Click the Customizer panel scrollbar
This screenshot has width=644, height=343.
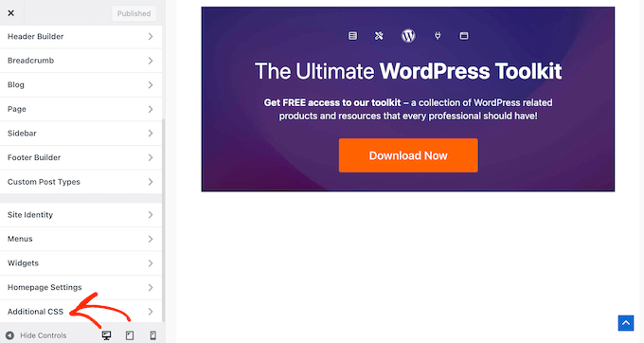coord(164,220)
